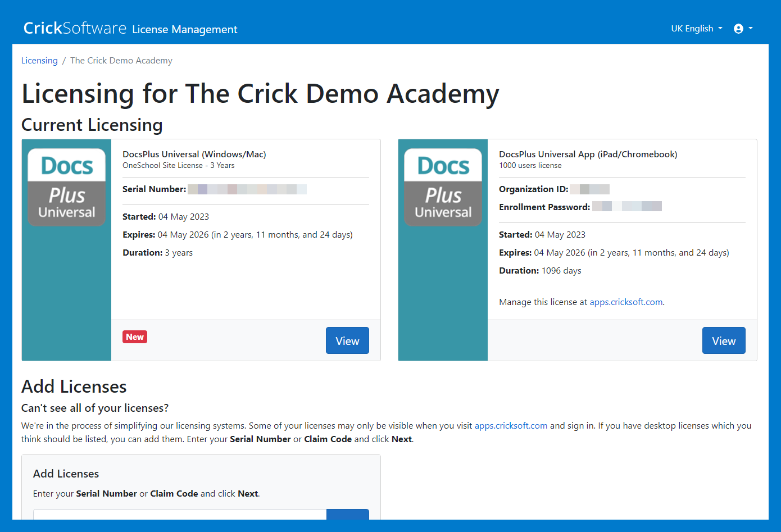View the DocsPlus Universal App iPad/Chromebook license

point(723,341)
